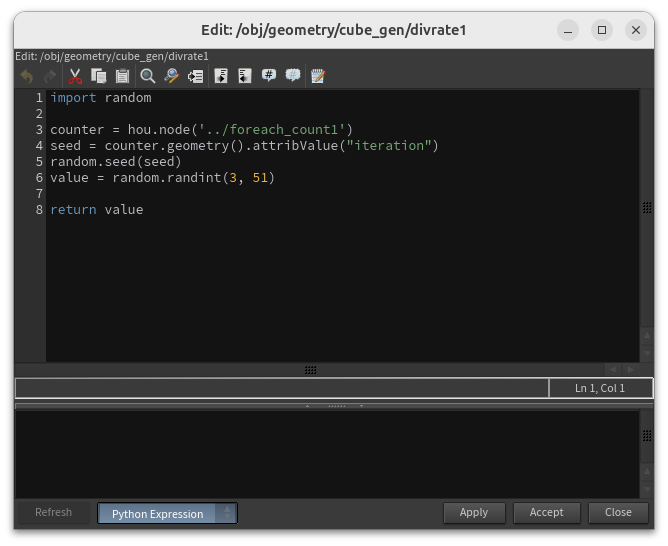Click the Accept button
The image size is (668, 546).
point(547,512)
